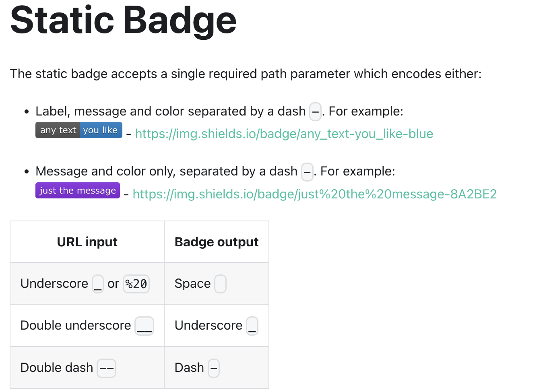Click the 'Double underscore' table cell text
This screenshot has height=392, width=541.
pyautogui.click(x=75, y=325)
